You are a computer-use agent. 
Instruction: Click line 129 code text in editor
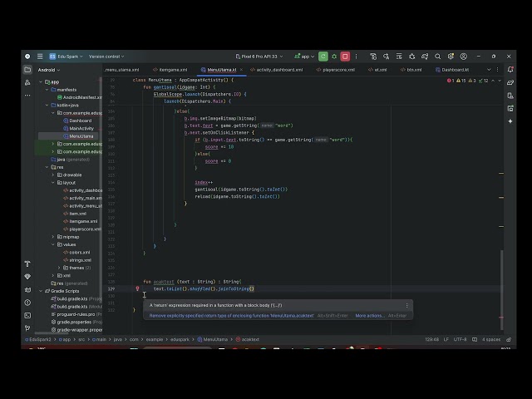coord(204,288)
